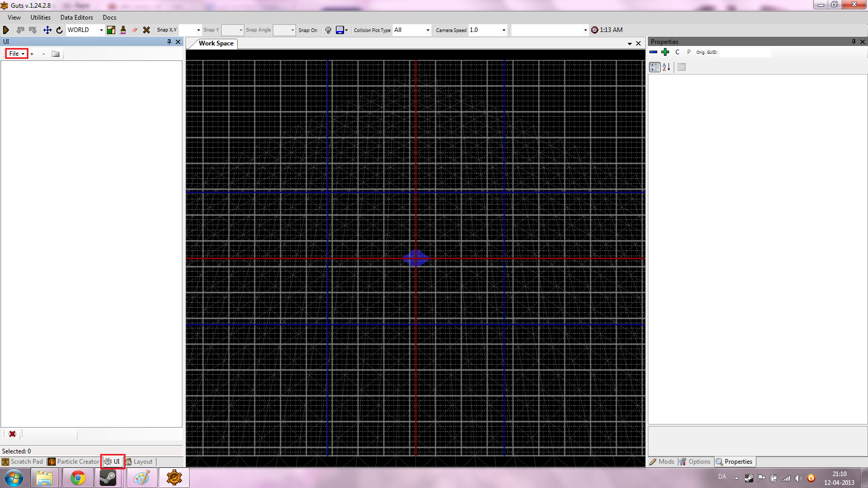Select the pink eraser tool icon

135,30
